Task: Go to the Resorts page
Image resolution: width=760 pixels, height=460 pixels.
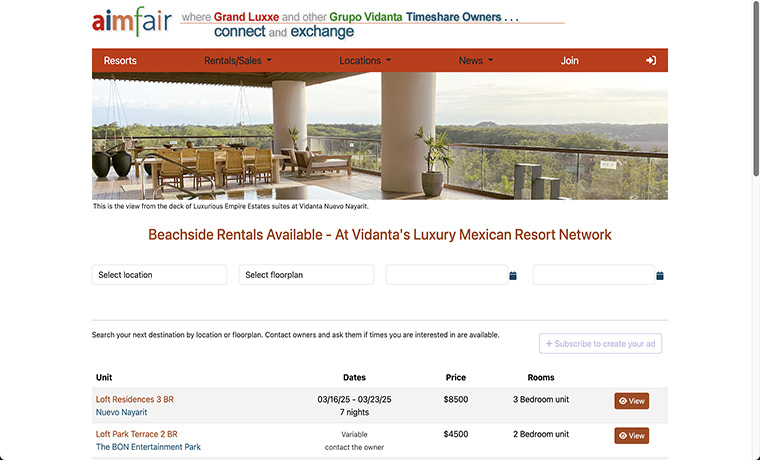Action: point(120,60)
